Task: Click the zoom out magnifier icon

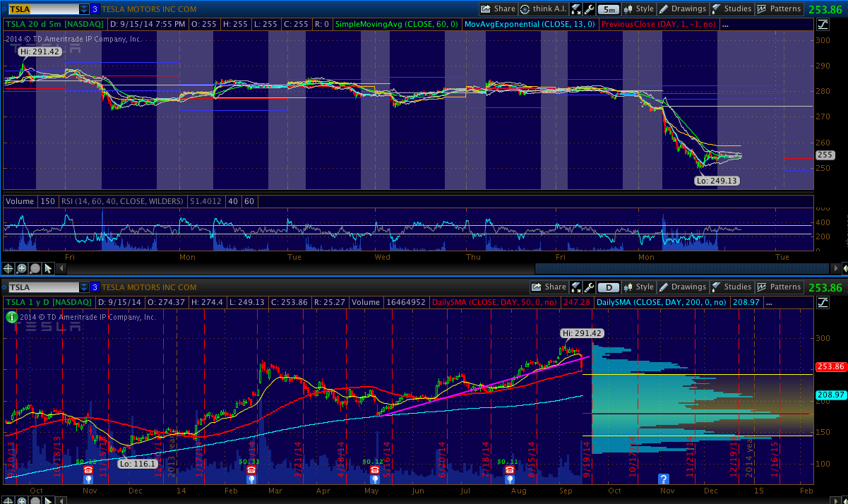Action: pos(35,268)
